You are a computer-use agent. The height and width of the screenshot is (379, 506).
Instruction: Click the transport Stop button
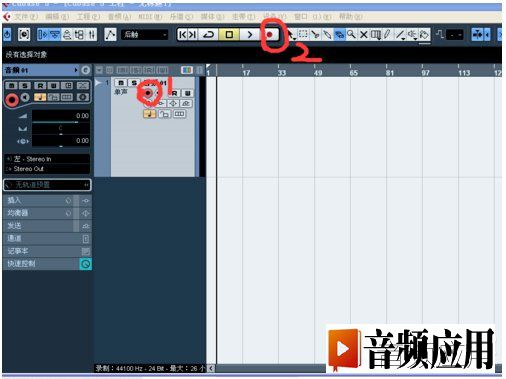[229, 34]
